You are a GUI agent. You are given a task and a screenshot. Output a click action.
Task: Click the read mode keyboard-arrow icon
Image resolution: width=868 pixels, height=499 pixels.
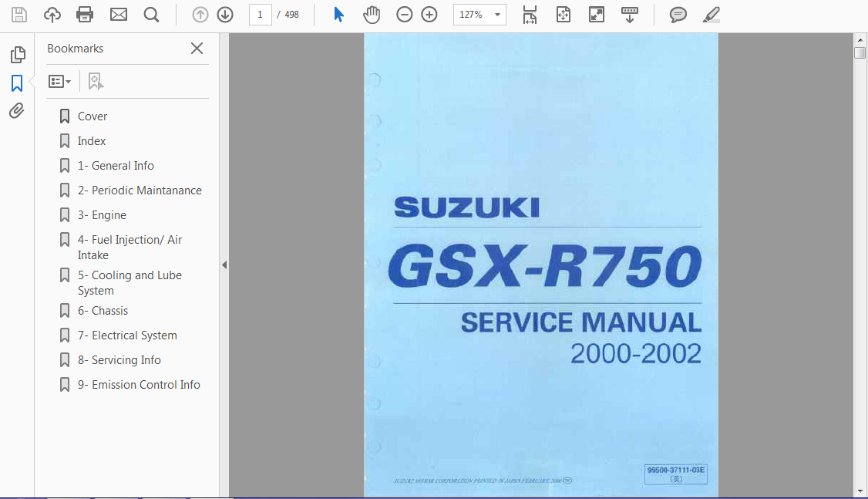point(629,15)
